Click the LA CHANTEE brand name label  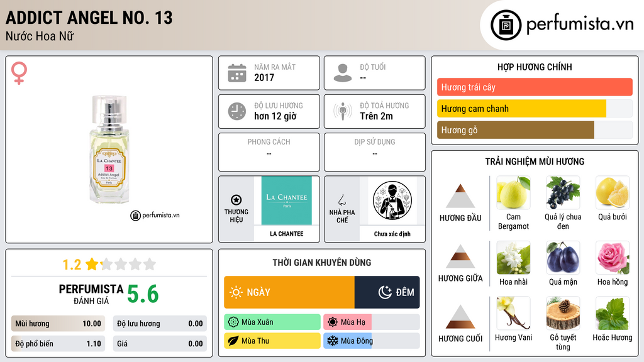coord(287,234)
